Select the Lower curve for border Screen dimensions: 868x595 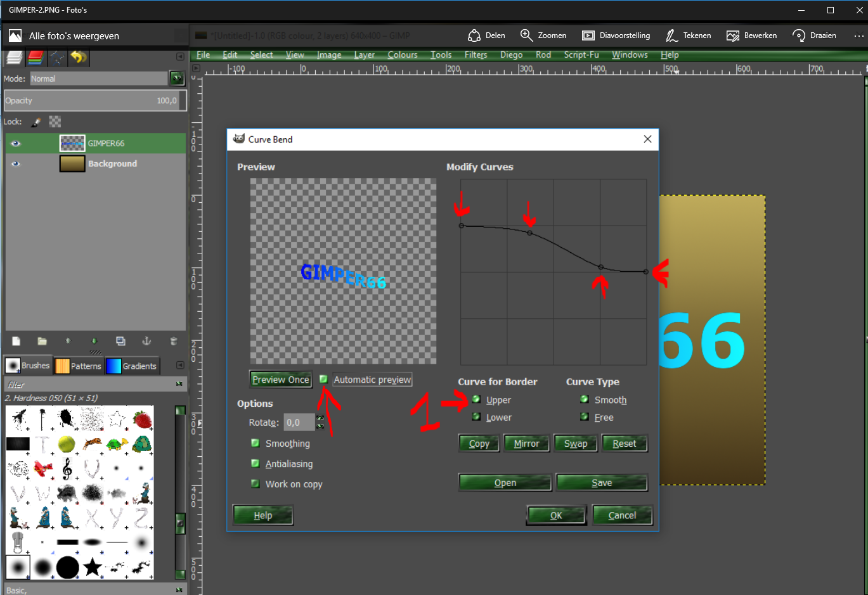(476, 416)
